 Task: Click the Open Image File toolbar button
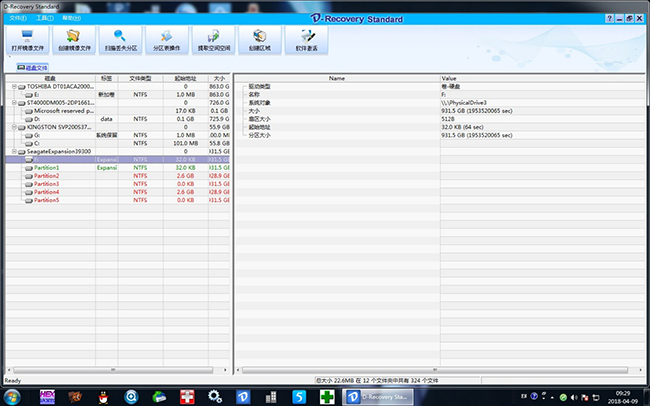click(27, 40)
